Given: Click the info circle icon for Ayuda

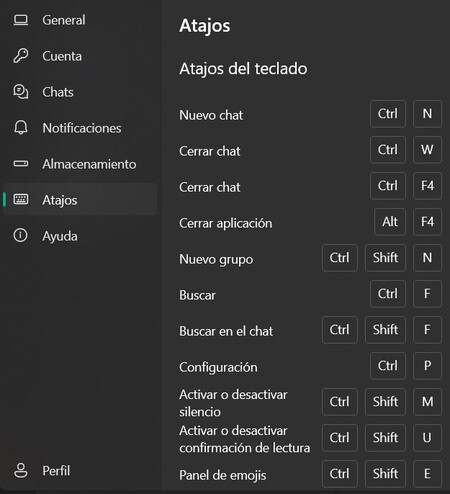Looking at the screenshot, I should pyautogui.click(x=21, y=236).
